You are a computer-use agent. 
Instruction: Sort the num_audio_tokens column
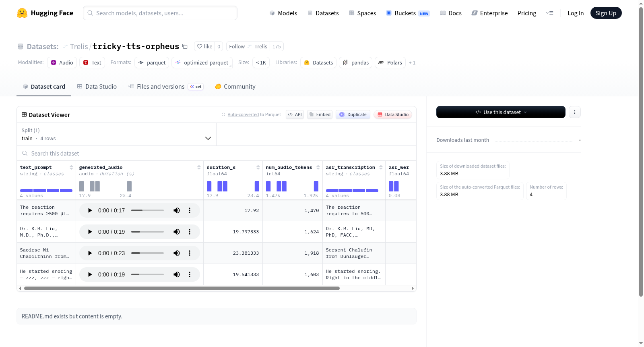point(318,167)
